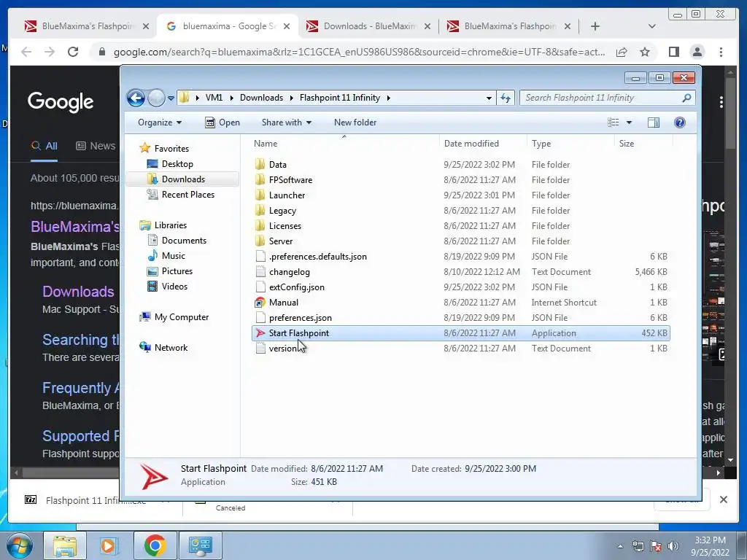This screenshot has width=747, height=560.
Task: Open Explorer help icon
Action: click(x=680, y=122)
